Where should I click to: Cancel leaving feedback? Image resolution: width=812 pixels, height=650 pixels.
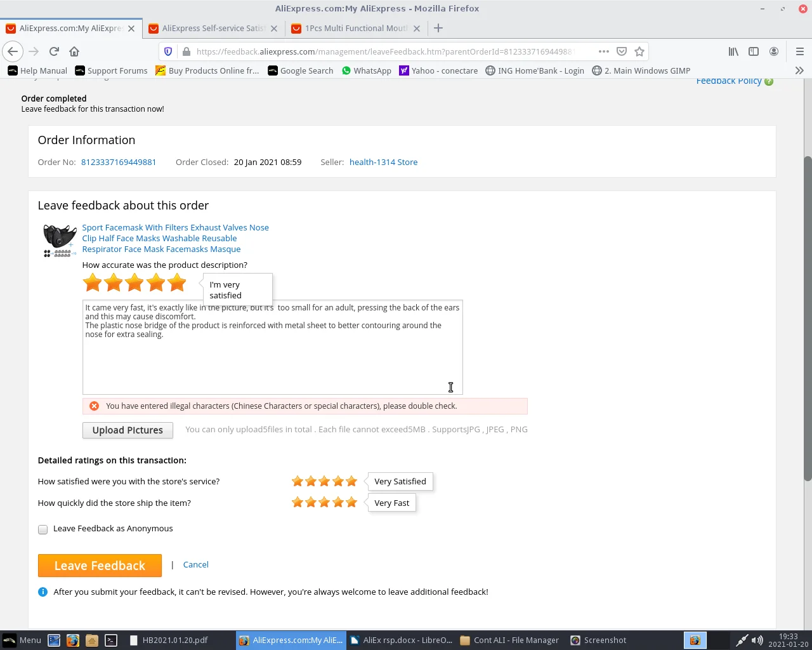point(195,564)
